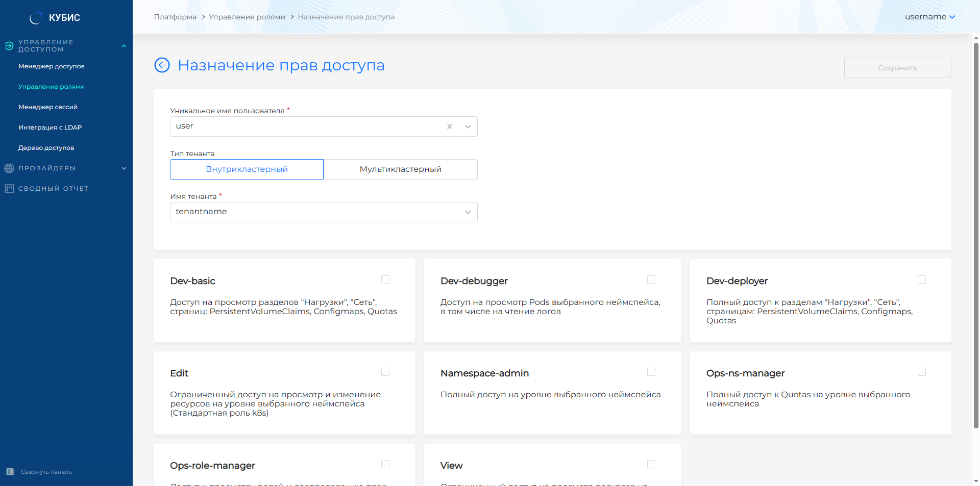Follow the Управление ролями breadcrumb link
The width and height of the screenshot is (980, 486).
[x=247, y=17]
